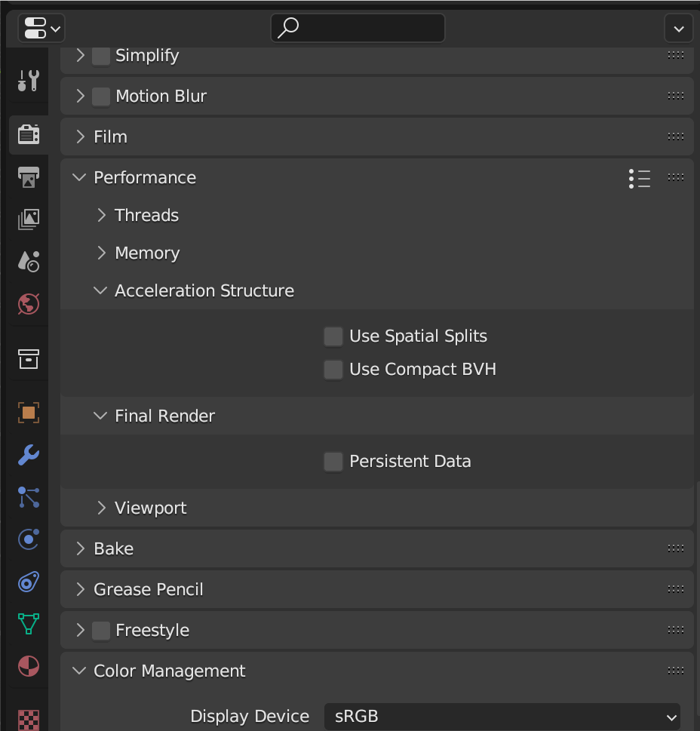
Task: Open the View Layer properties icon
Action: [x=29, y=219]
